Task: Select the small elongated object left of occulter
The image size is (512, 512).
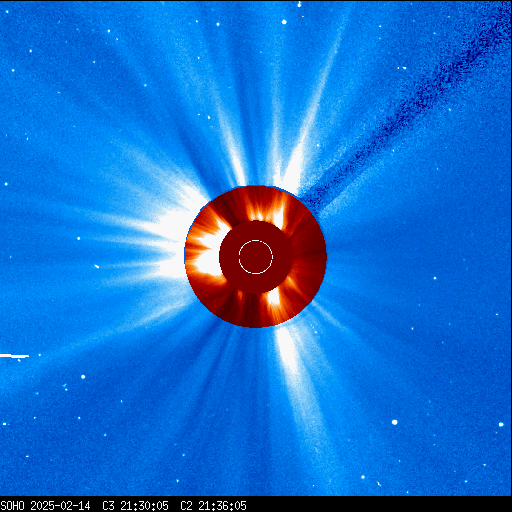Action: click(97, 266)
